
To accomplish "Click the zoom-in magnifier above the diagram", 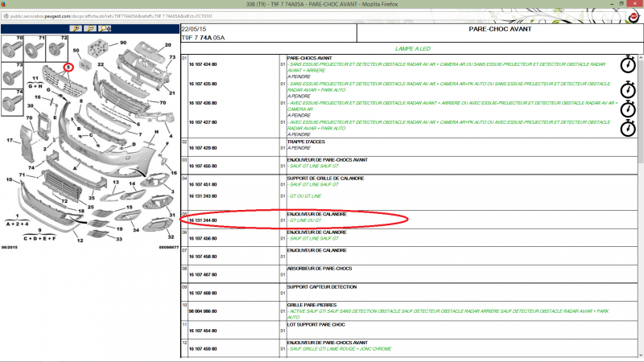I will click(x=75, y=27).
